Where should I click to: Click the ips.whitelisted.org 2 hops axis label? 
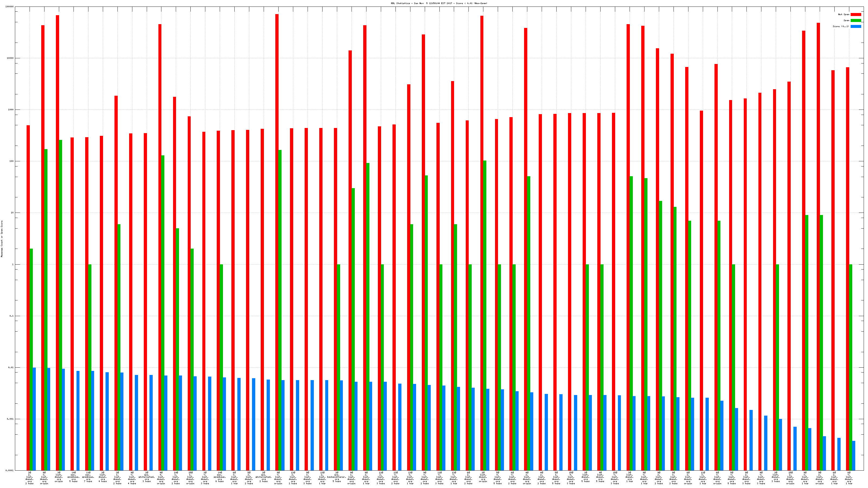point(263,477)
